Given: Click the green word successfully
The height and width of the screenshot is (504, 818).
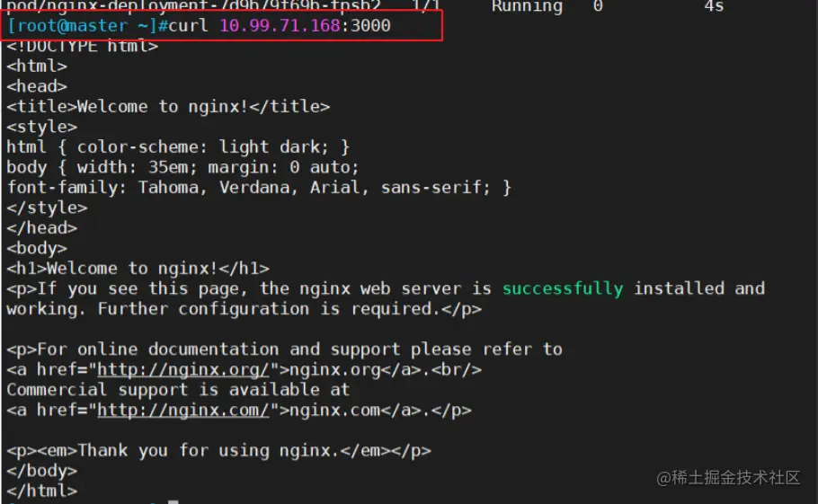Looking at the screenshot, I should coord(563,288).
